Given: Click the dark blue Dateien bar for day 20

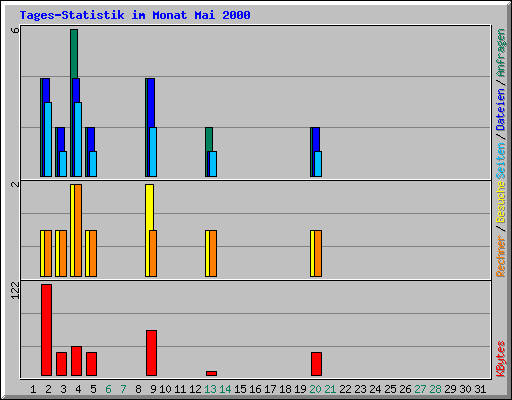Looking at the screenshot, I should tap(316, 139).
